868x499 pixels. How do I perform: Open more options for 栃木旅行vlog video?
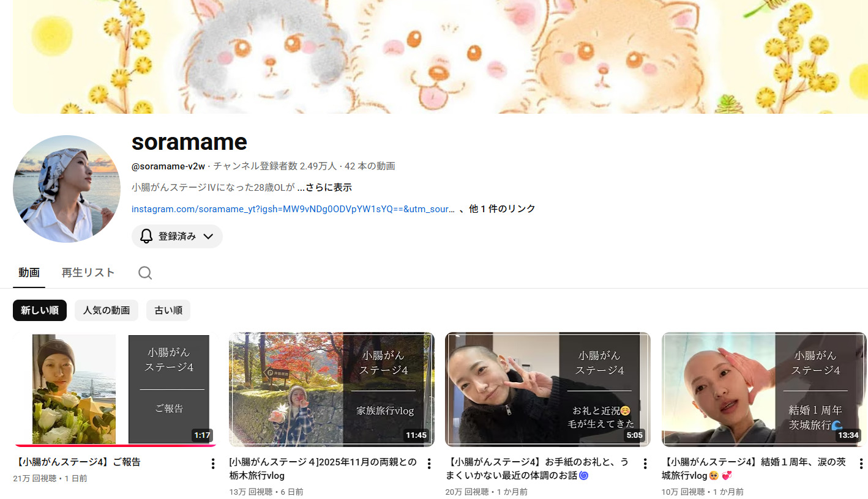point(429,464)
